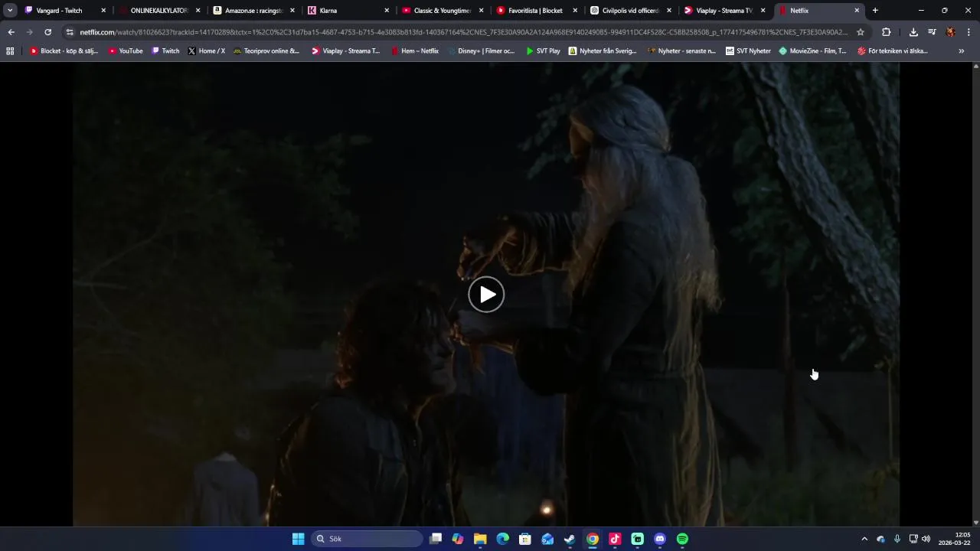Viewport: 980px width, 551px height.
Task: Open Viaplay - Streama T... bookmark
Action: click(346, 51)
